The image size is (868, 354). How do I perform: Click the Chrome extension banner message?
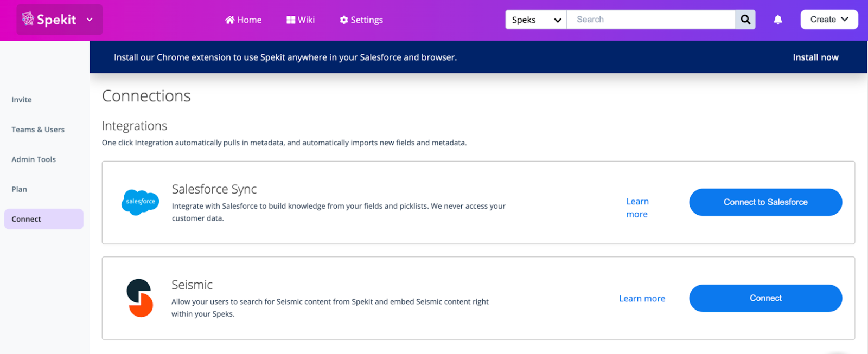[285, 57]
